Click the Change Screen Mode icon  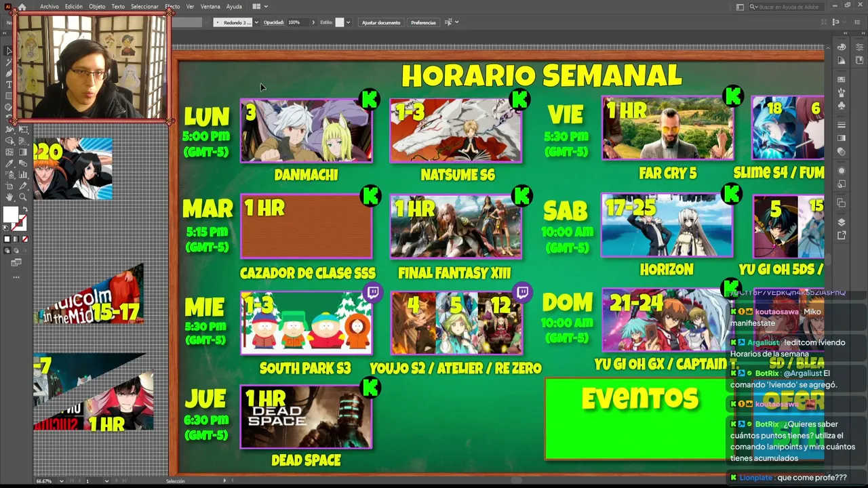(16, 263)
